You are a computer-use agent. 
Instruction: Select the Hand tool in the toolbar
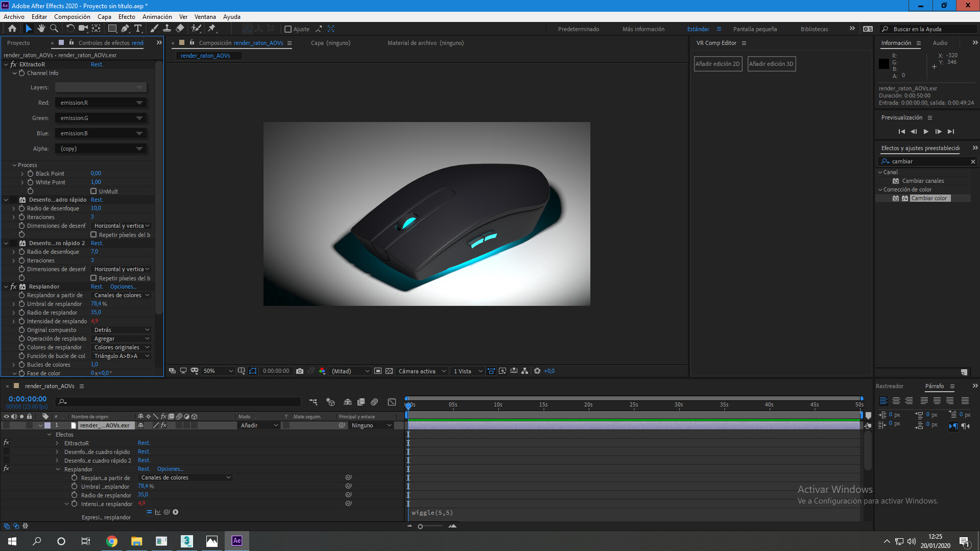(41, 29)
